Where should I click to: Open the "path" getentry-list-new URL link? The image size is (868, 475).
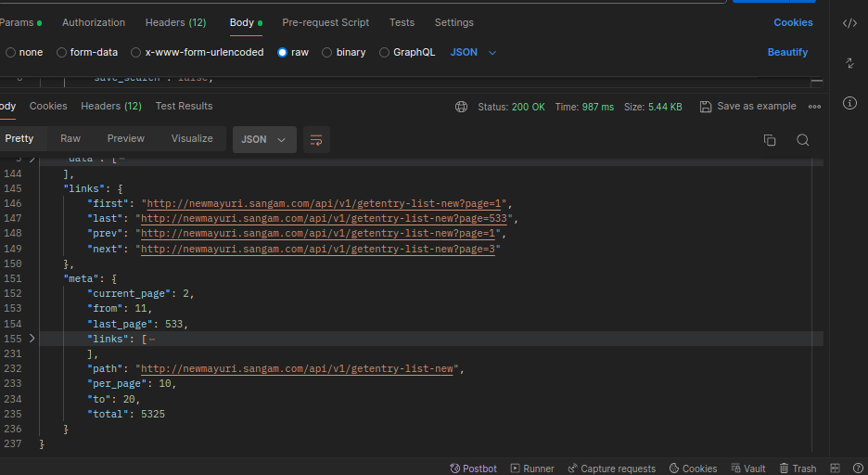[298, 368]
